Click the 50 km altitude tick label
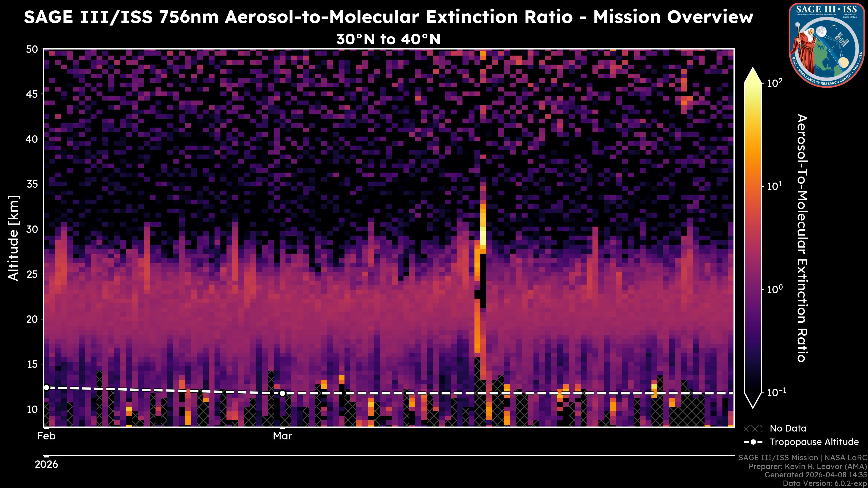 (32, 49)
